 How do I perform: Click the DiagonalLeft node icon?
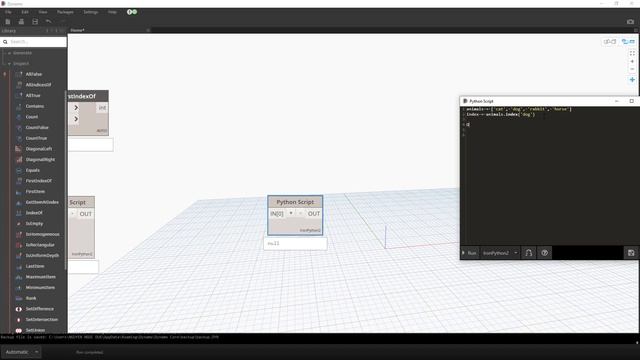pyautogui.click(x=19, y=149)
